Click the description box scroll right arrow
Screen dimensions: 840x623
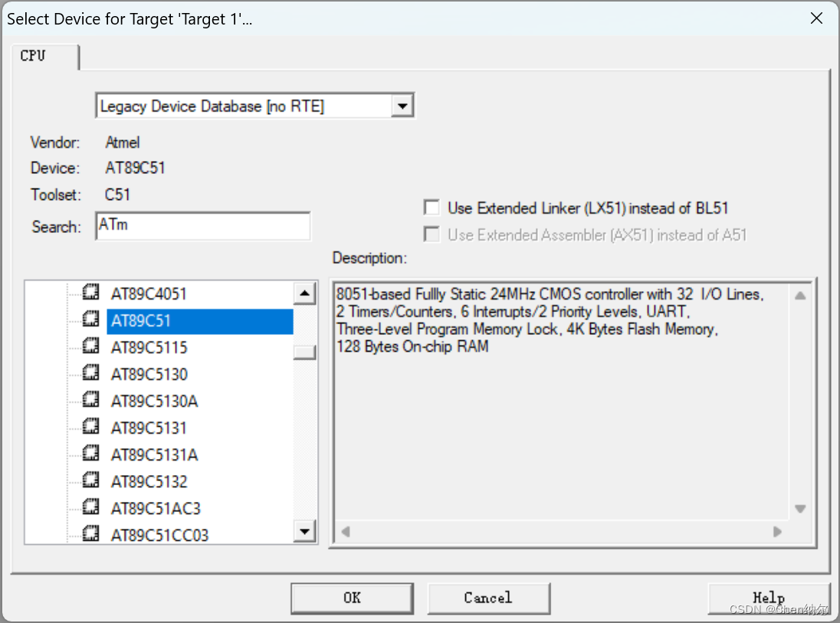pyautogui.click(x=777, y=531)
